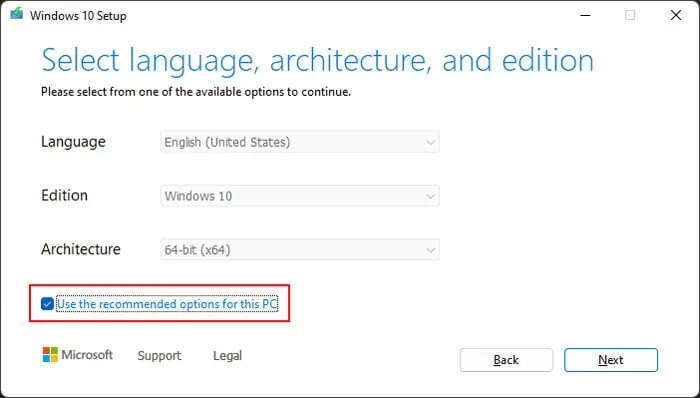The image size is (700, 398).
Task: Minimize the Windows 10 Setup window
Action: 585,15
